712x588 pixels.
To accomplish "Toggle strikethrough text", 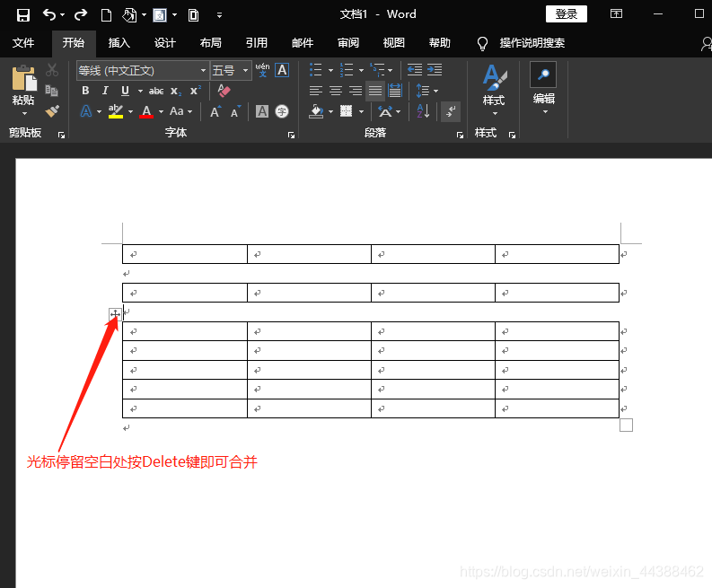I will click(x=156, y=91).
